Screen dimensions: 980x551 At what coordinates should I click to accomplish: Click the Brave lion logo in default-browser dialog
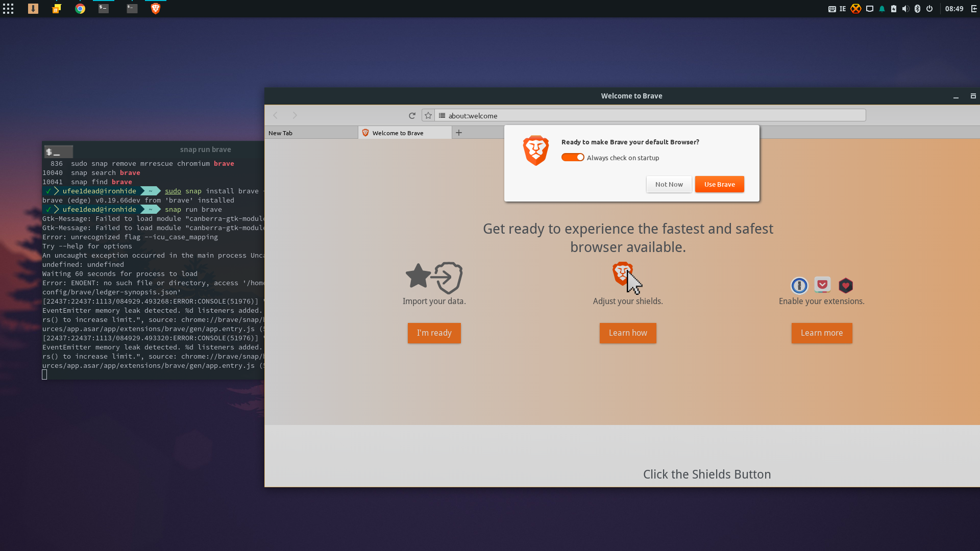point(536,151)
